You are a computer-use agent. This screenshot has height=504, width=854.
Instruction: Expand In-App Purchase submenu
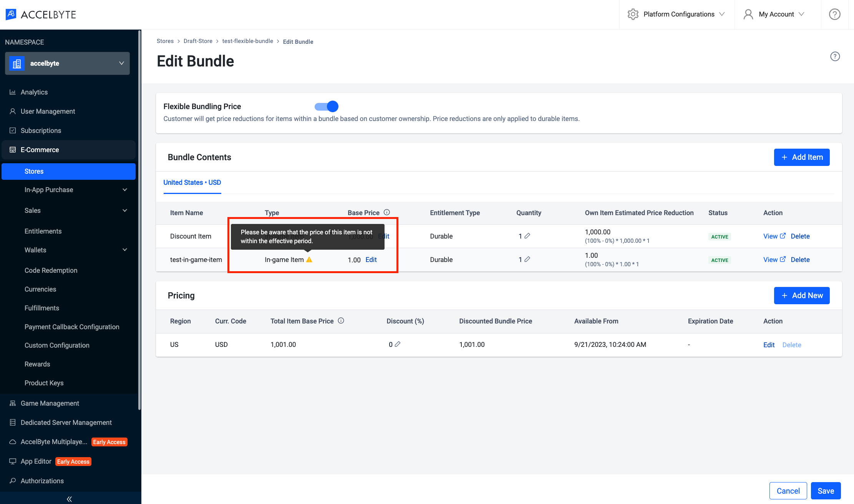coord(125,189)
